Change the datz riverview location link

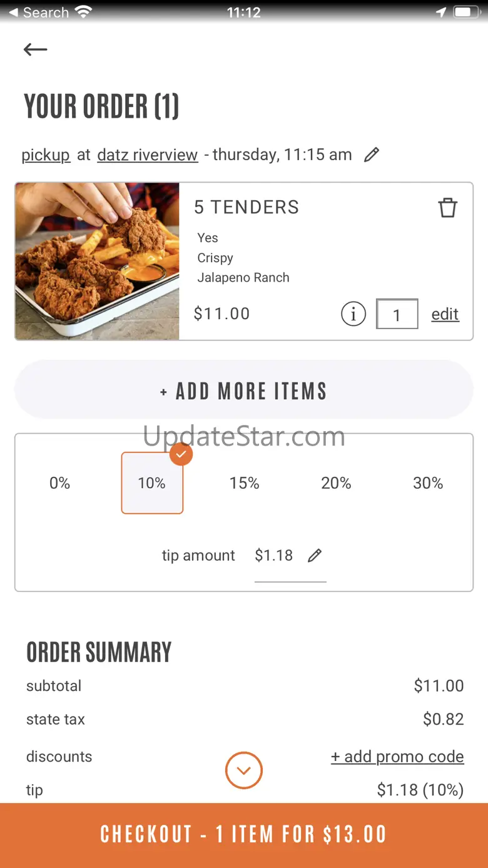point(148,155)
